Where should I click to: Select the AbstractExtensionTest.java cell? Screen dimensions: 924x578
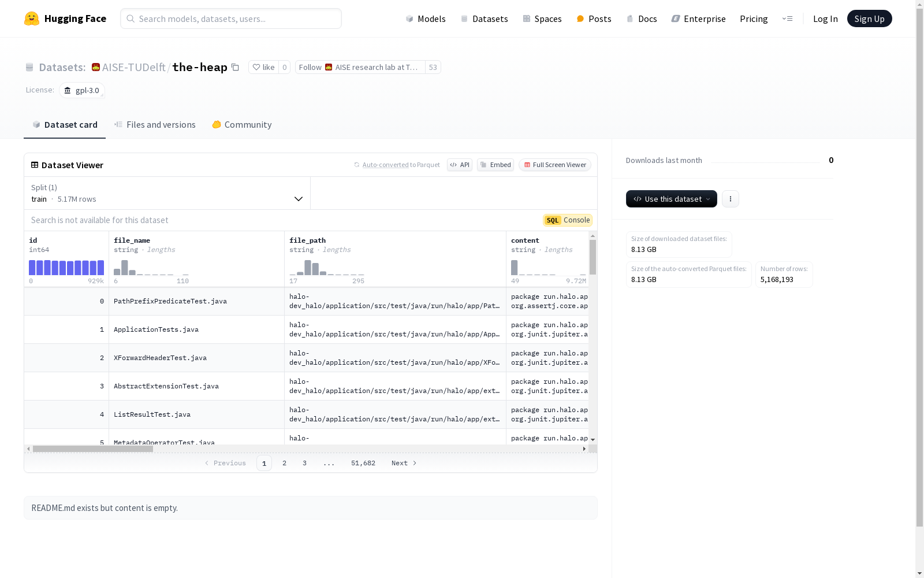pyautogui.click(x=196, y=386)
